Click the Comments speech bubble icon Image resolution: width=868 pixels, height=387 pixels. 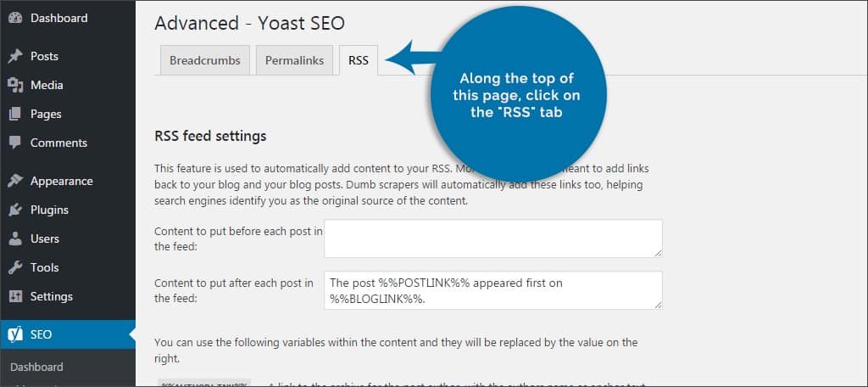[15, 143]
